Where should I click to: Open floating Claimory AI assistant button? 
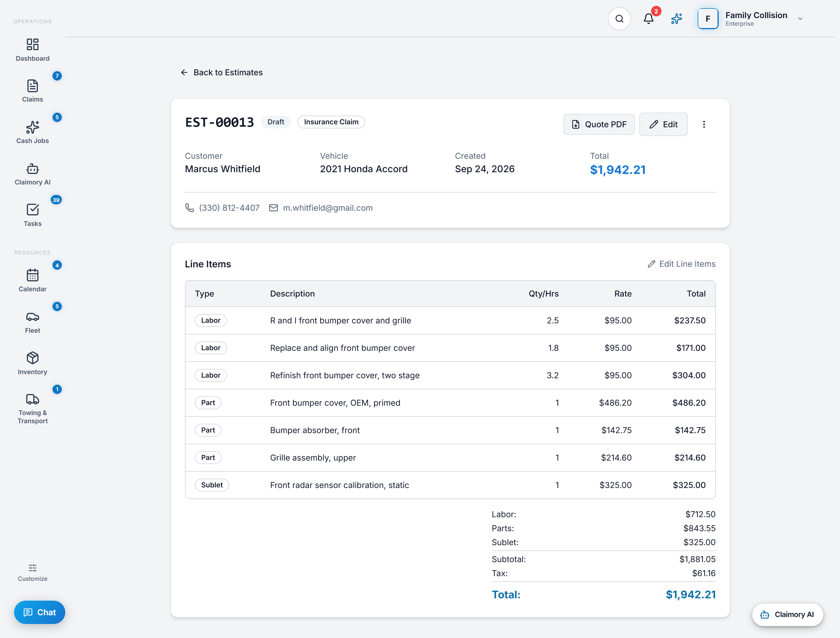click(x=787, y=614)
